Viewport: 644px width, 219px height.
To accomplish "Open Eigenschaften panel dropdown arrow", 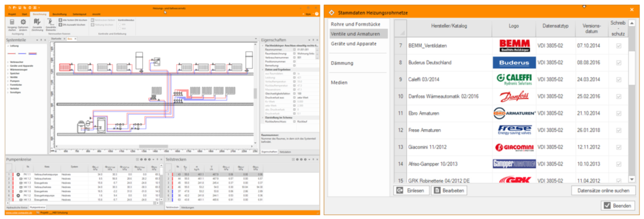I will point(309,40).
